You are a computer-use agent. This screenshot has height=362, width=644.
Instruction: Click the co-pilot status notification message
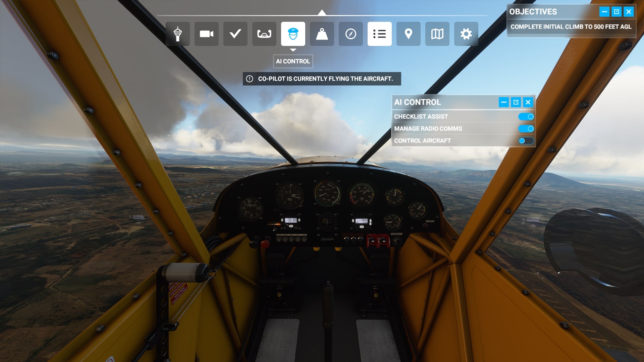click(x=322, y=79)
